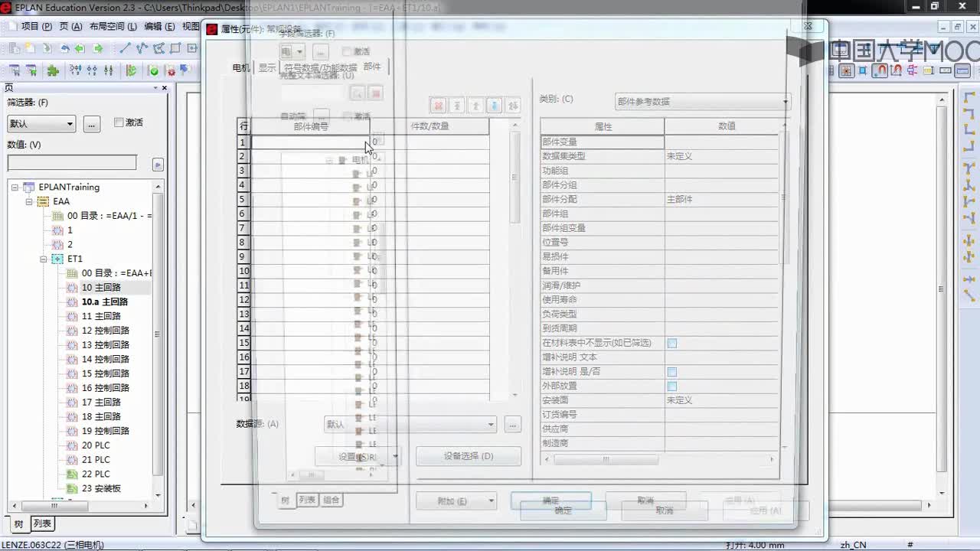Open the 数据源 默认 dropdown
The image size is (980, 551).
click(411, 424)
